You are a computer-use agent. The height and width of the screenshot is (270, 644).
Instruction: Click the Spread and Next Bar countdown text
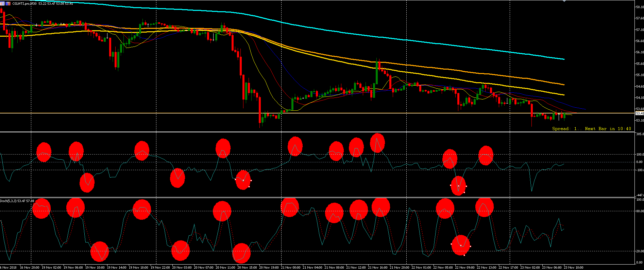[591, 129]
